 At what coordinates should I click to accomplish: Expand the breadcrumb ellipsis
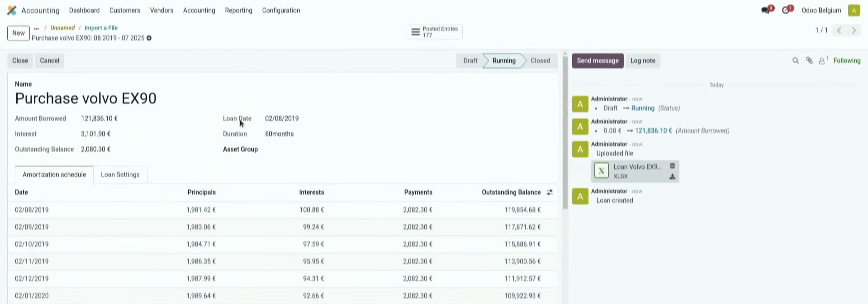36,28
